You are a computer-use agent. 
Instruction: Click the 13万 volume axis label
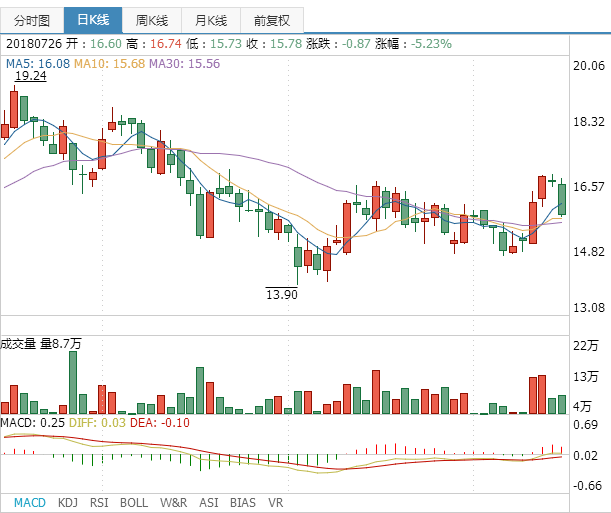coord(585,376)
